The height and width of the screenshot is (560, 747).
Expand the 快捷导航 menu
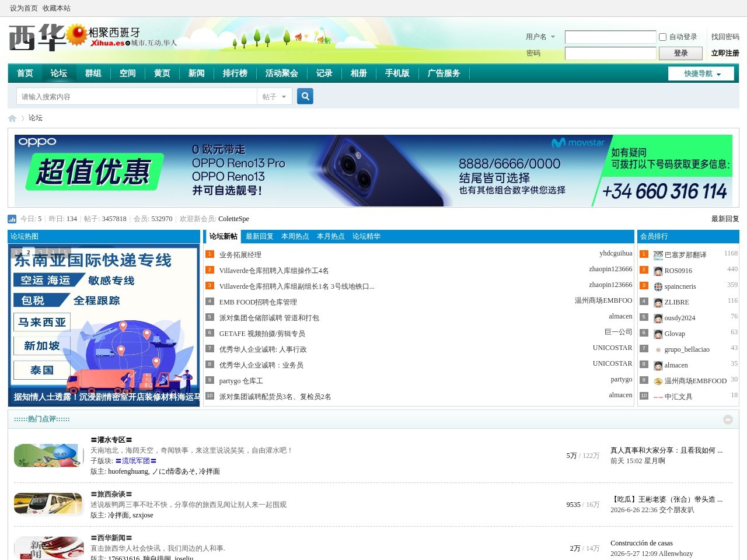(x=701, y=73)
